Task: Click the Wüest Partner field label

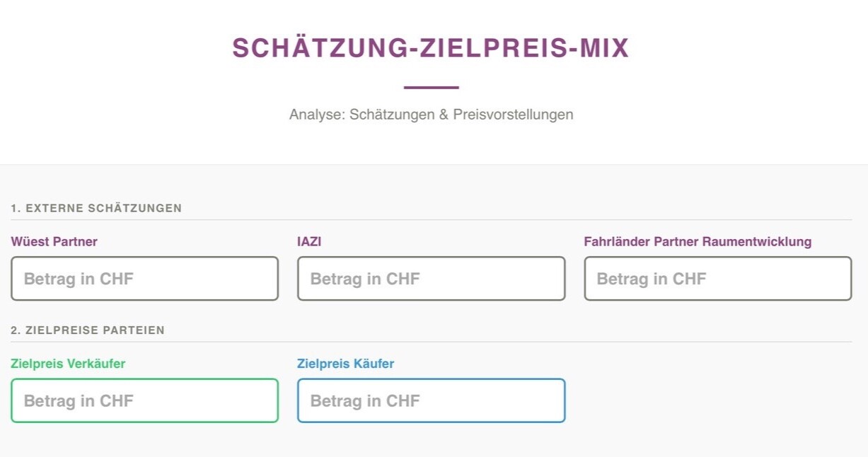Action: [54, 242]
